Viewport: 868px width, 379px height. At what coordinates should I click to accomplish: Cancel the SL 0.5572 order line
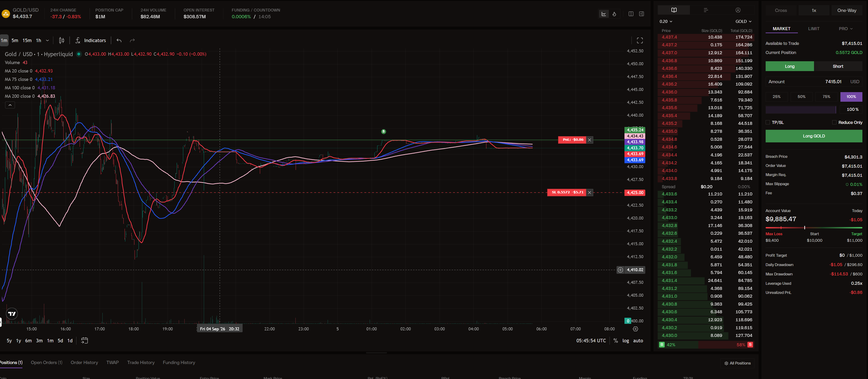coord(589,192)
